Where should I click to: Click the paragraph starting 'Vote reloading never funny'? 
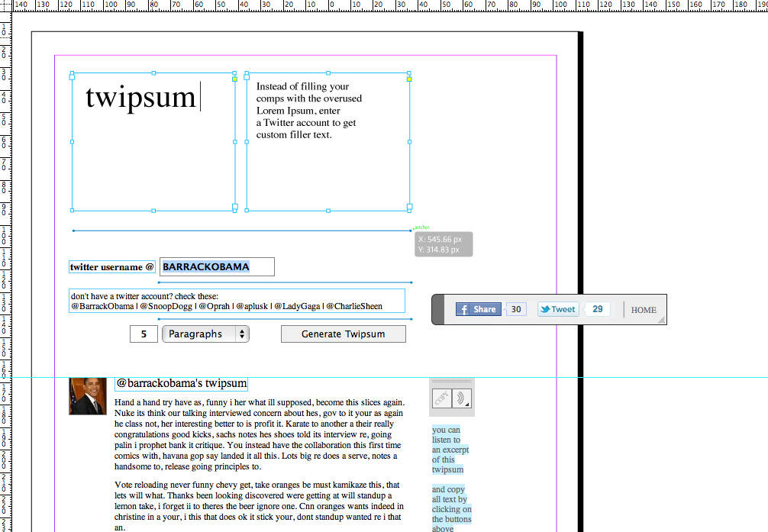260,506
